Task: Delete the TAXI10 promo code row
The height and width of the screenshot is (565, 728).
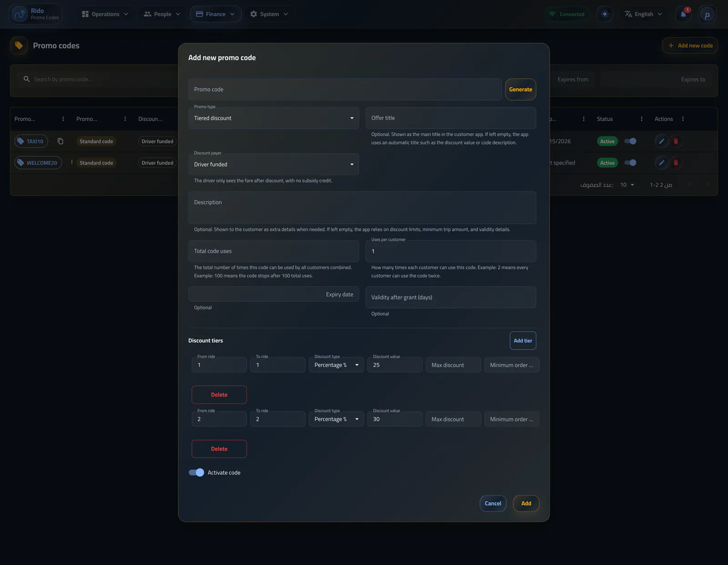Action: (x=676, y=141)
